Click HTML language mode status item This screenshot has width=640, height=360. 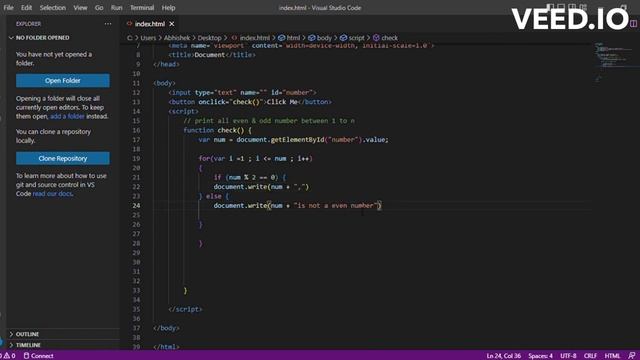(612, 356)
